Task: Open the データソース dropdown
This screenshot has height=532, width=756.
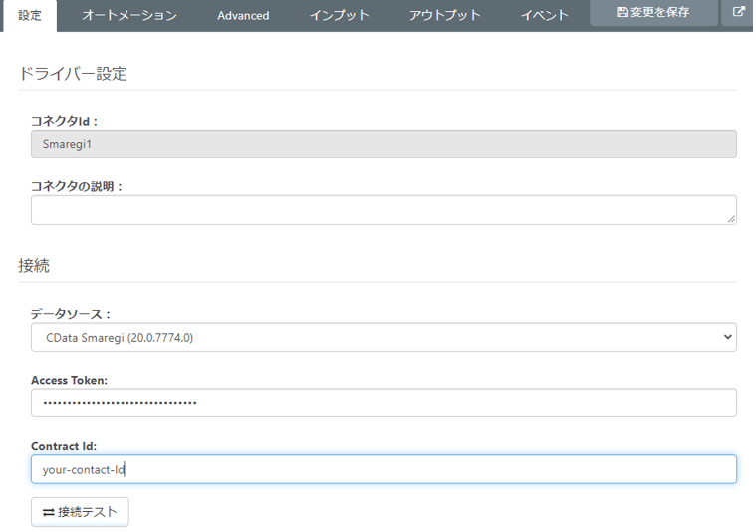Action: [383, 337]
